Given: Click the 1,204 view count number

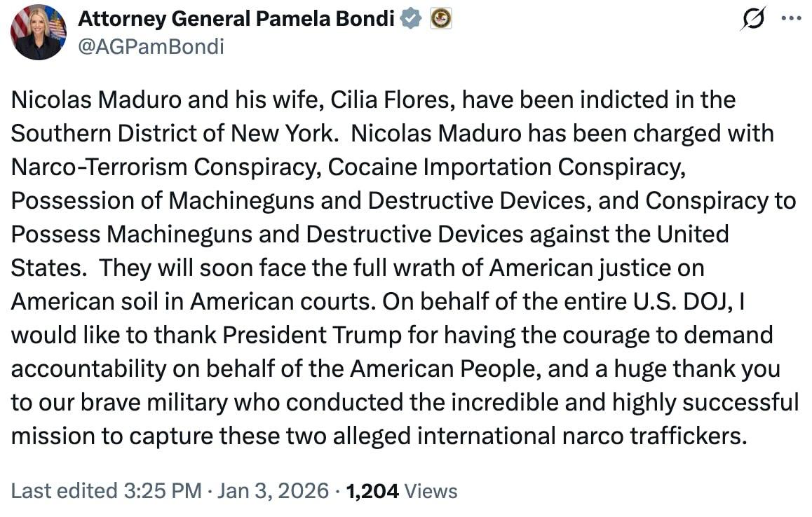Looking at the screenshot, I should (x=372, y=490).
